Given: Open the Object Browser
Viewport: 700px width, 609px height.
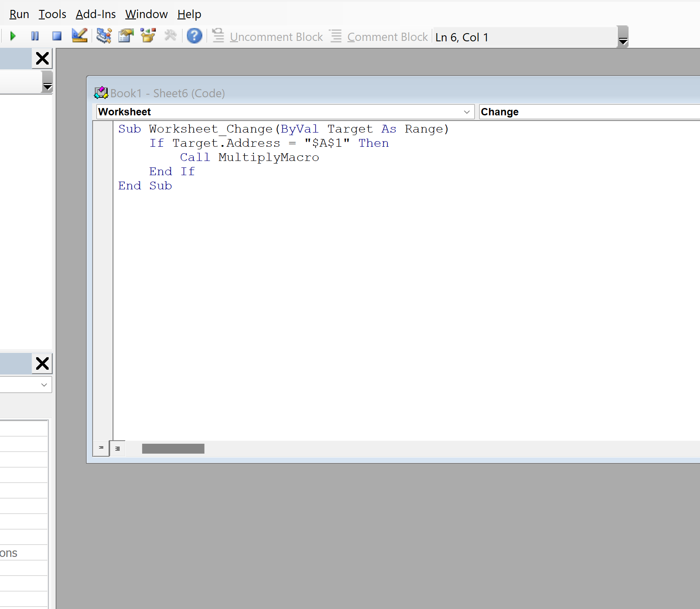Looking at the screenshot, I should (x=148, y=36).
